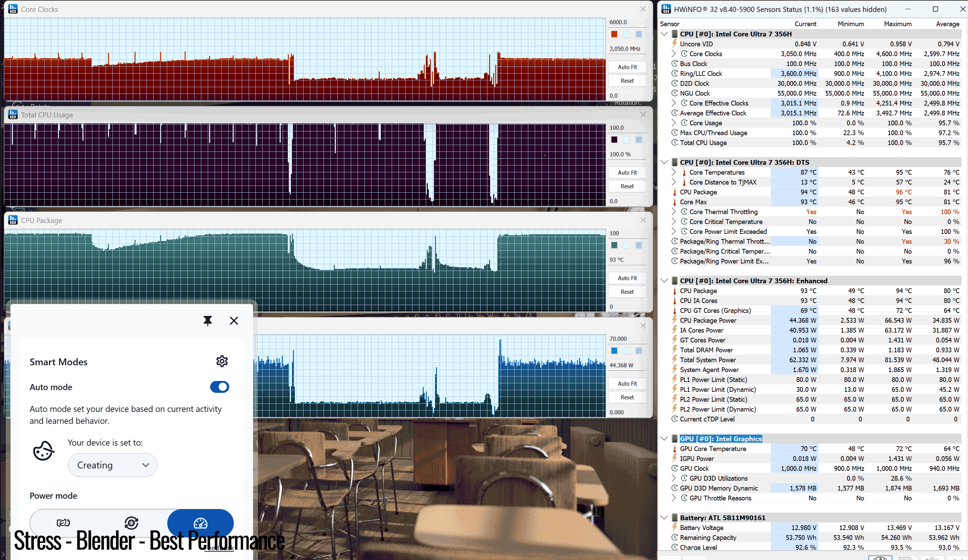The image size is (968, 560).
Task: Click the palette icon beside Creating
Action: tap(43, 450)
